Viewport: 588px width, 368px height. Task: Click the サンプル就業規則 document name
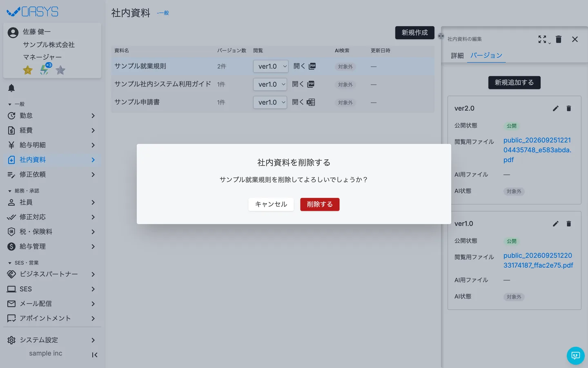click(x=140, y=66)
